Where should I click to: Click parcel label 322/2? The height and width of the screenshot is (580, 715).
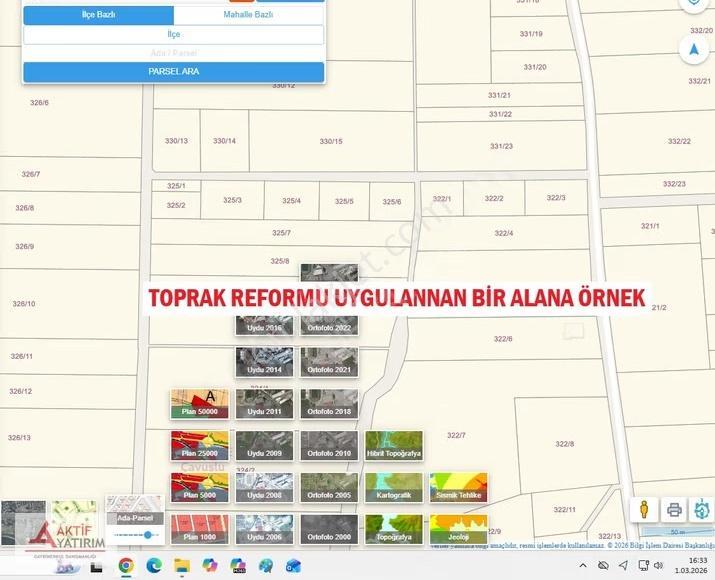[x=494, y=198]
